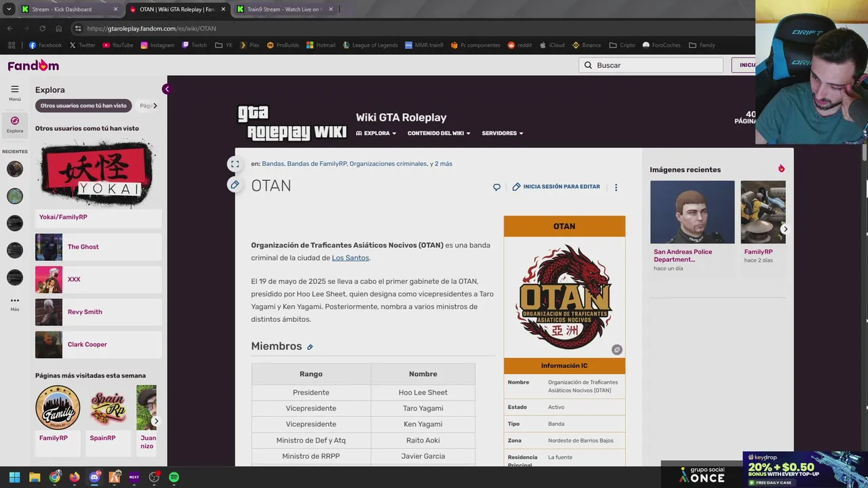Expand the EXPLORA wiki dropdown
The width and height of the screenshot is (868, 488).
376,134
